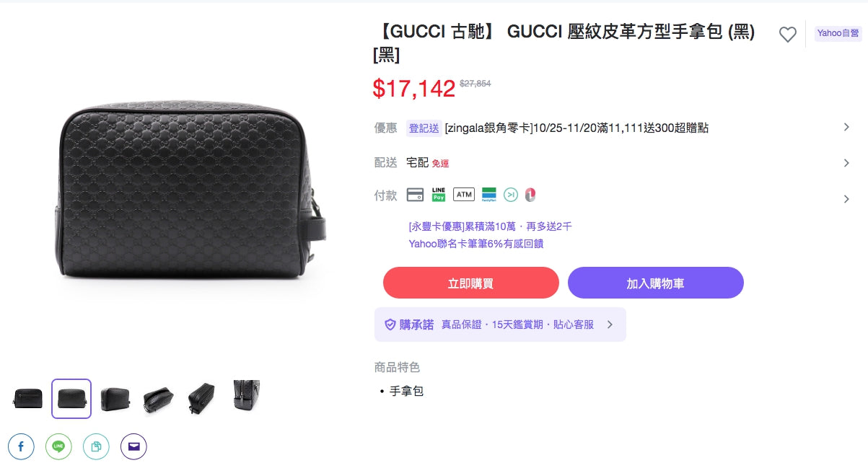
Task: Click the credit card payment icon
Action: point(415,195)
